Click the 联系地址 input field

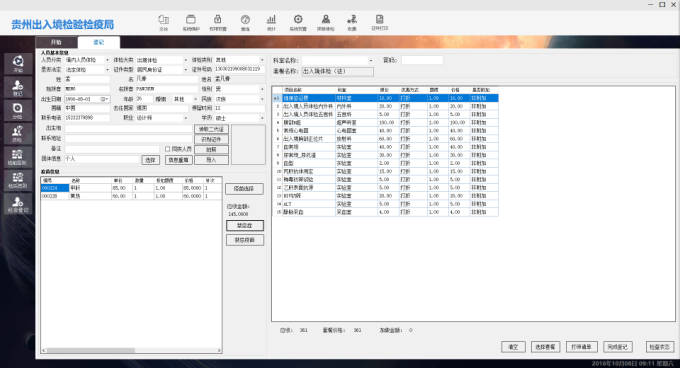point(128,139)
